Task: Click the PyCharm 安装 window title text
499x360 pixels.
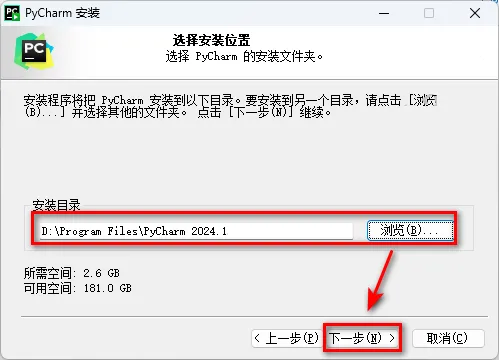Action: click(63, 13)
